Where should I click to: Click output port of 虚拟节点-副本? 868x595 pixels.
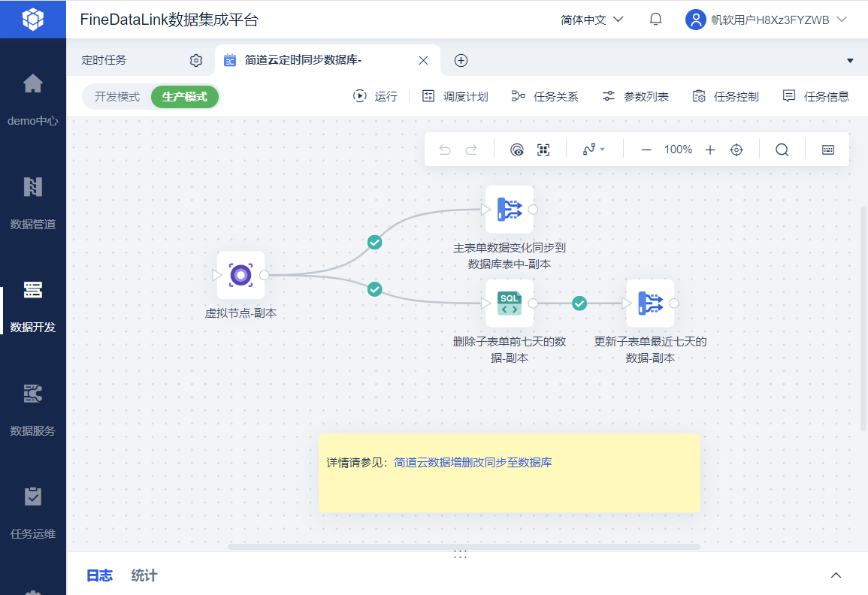(x=265, y=275)
